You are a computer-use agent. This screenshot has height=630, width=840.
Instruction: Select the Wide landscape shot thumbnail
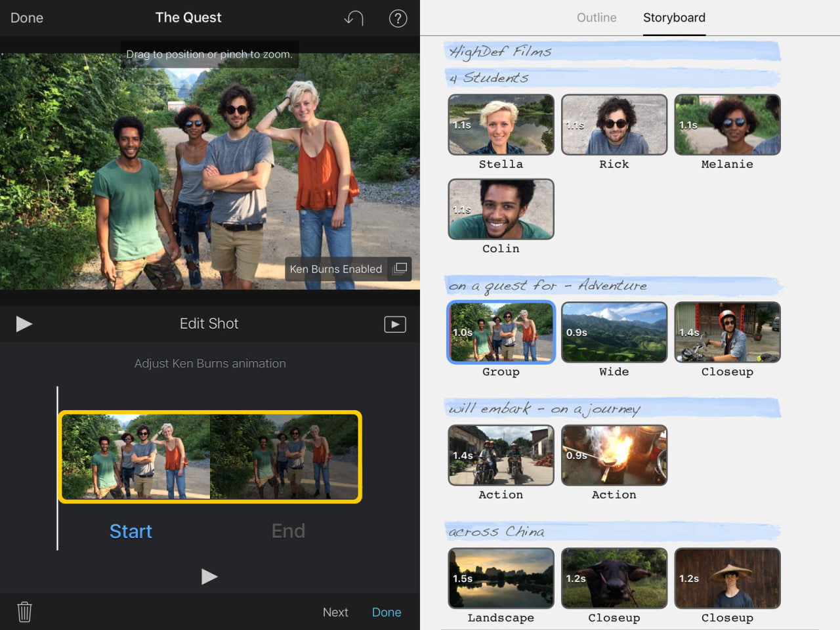tap(614, 332)
